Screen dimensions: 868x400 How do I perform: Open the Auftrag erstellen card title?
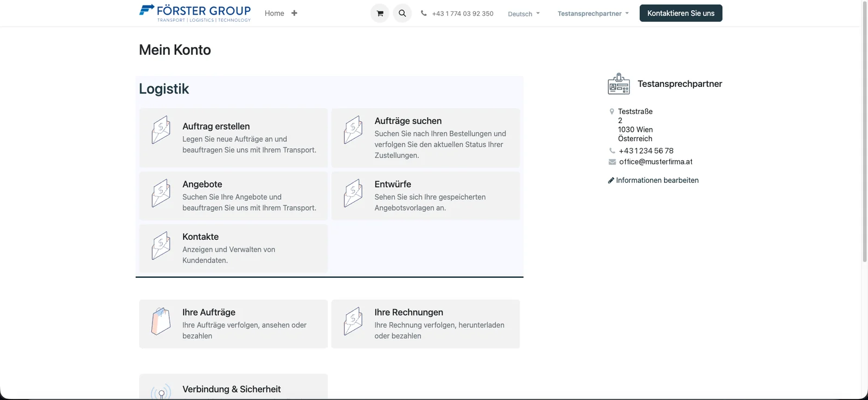coord(216,126)
